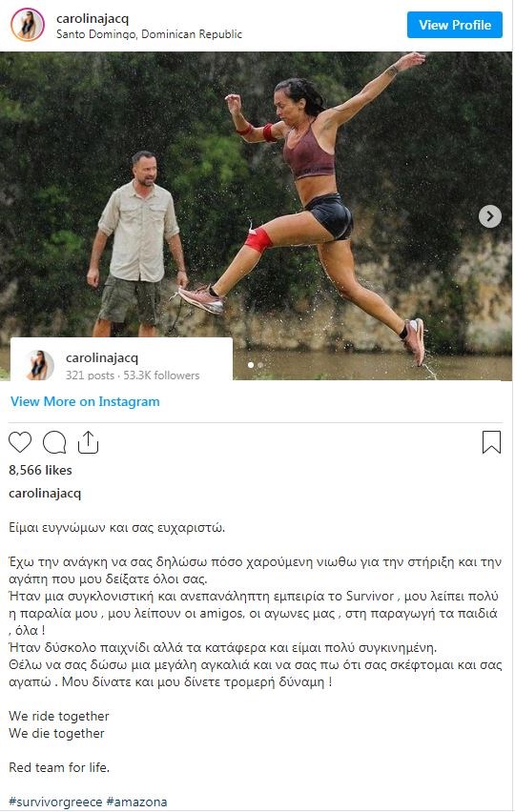Save post with the bookmark icon
Viewport: 515px width, 812px height.
[x=491, y=442]
